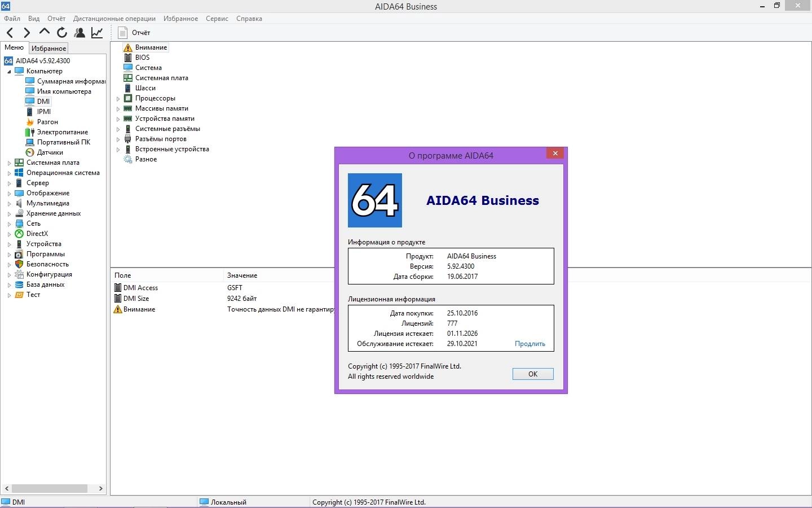Select the BIOS chip icon
The height and width of the screenshot is (508, 812).
coord(128,58)
